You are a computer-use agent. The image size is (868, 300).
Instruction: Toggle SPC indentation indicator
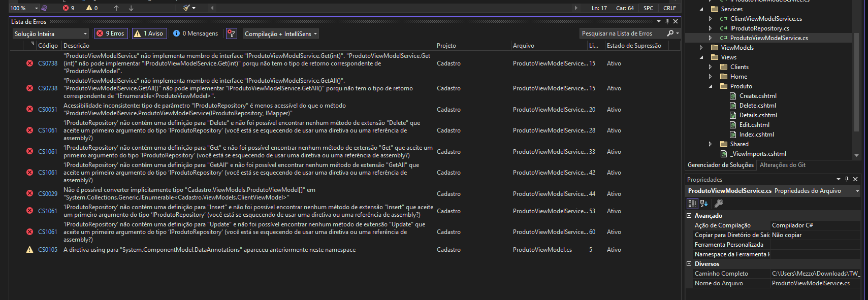[648, 8]
